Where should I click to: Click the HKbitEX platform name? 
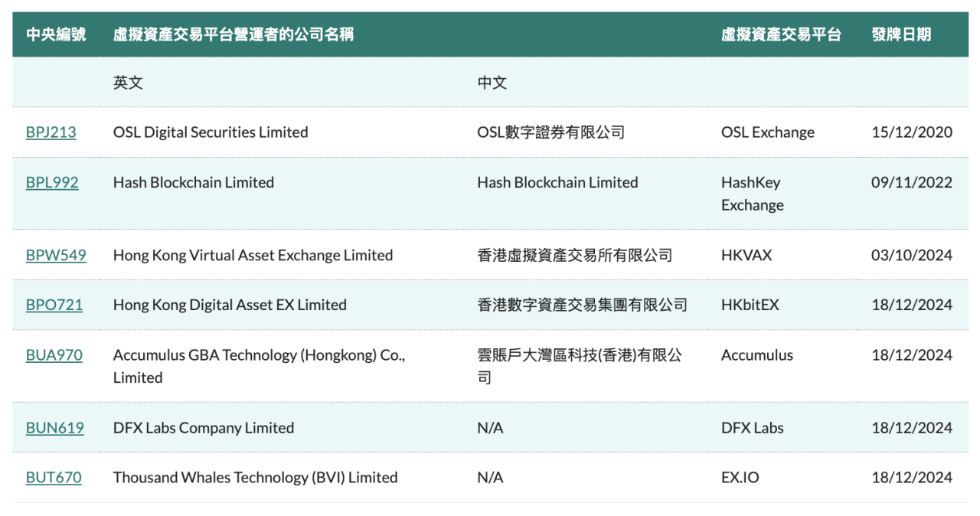(750, 305)
